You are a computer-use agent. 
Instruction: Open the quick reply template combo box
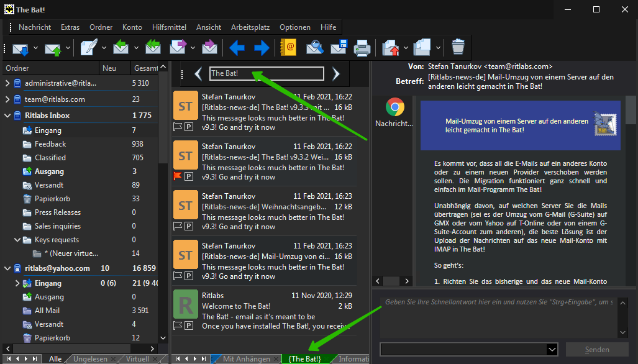(469, 349)
